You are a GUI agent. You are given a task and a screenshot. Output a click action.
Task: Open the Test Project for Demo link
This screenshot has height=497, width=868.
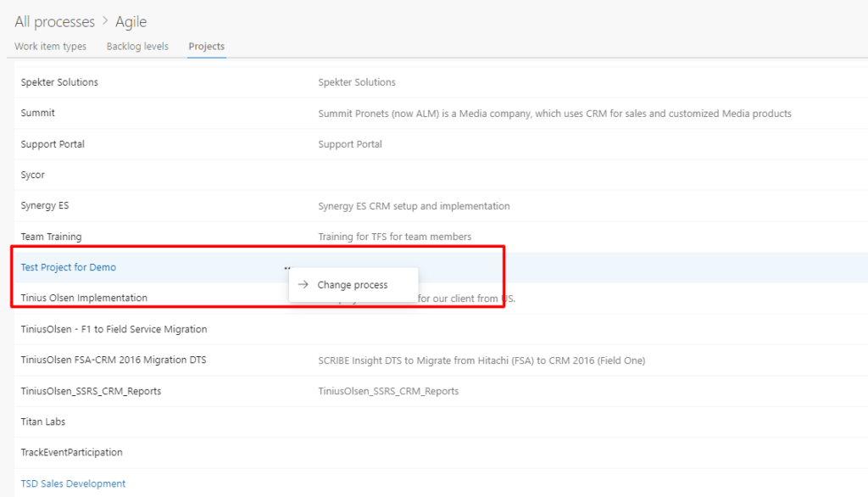[69, 267]
